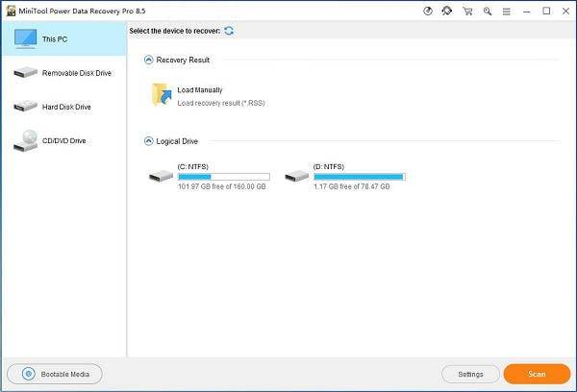This screenshot has height=392, width=577.
Task: Open the Settings button
Action: (x=470, y=374)
